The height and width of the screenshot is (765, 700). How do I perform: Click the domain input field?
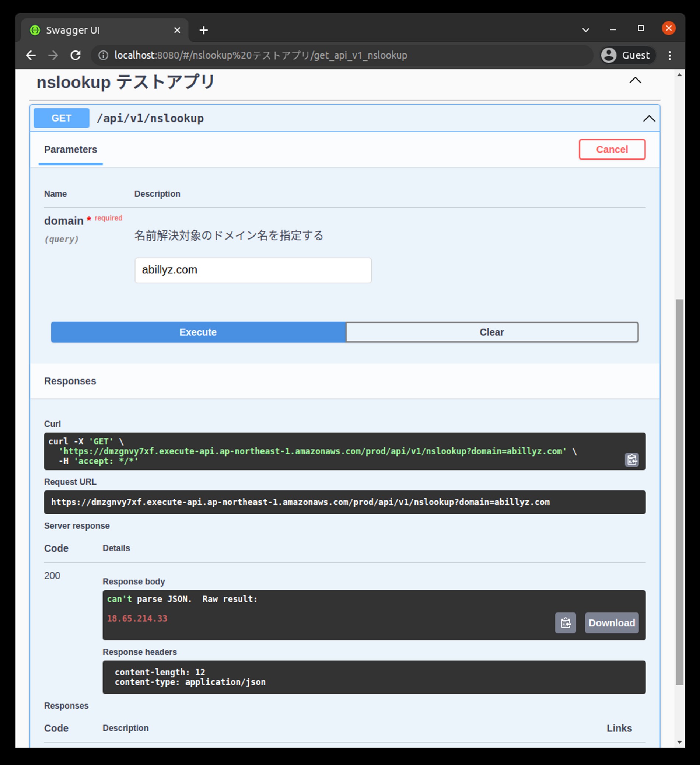(x=253, y=270)
